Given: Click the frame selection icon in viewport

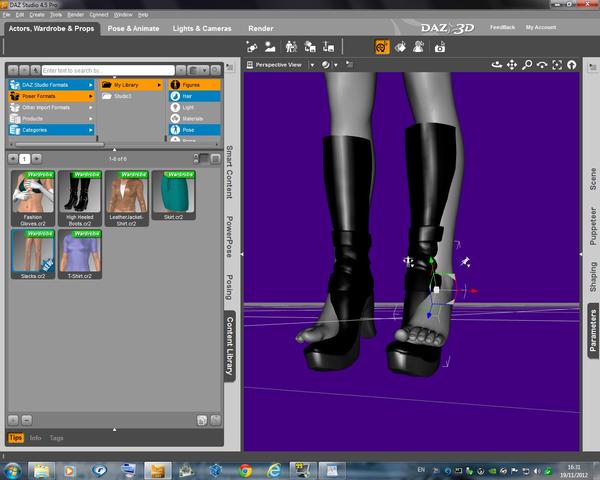Looking at the screenshot, I should [x=557, y=65].
